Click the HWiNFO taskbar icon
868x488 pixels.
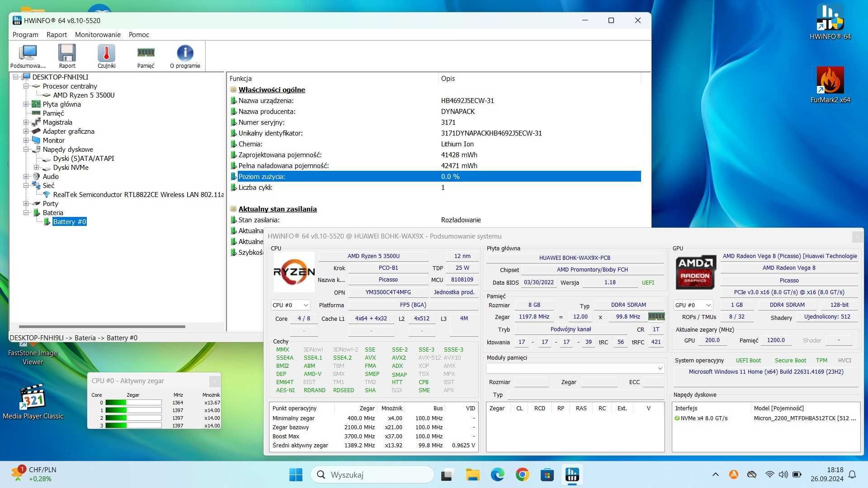(x=572, y=475)
